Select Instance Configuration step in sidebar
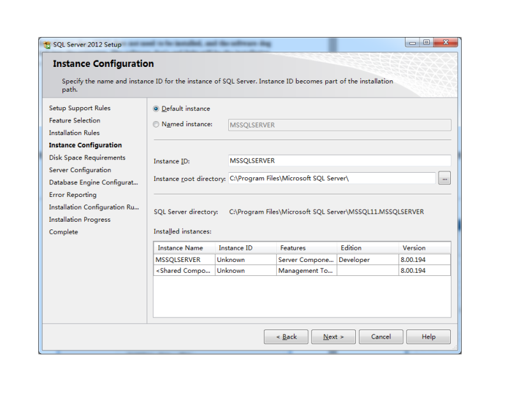505x420 pixels. (x=85, y=145)
